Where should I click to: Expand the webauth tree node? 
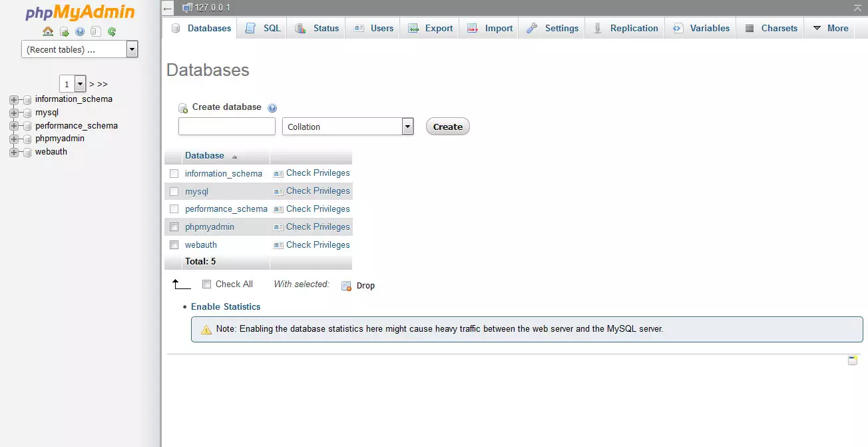(x=13, y=153)
